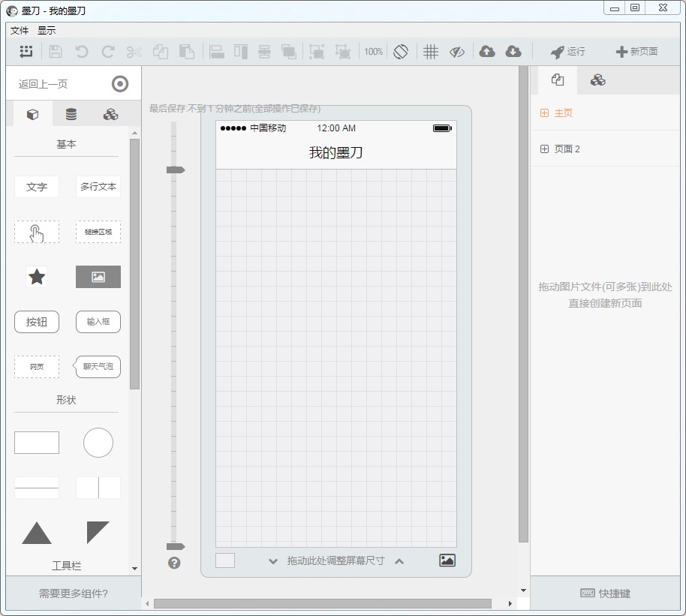This screenshot has width=686, height=616.
Task: Click the background color swatch below the phone screen
Action: [225, 560]
